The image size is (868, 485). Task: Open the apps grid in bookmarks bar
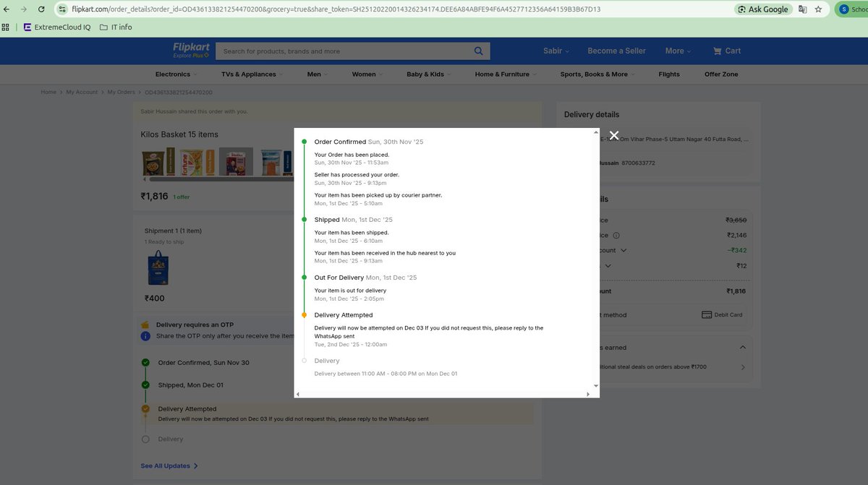6,27
